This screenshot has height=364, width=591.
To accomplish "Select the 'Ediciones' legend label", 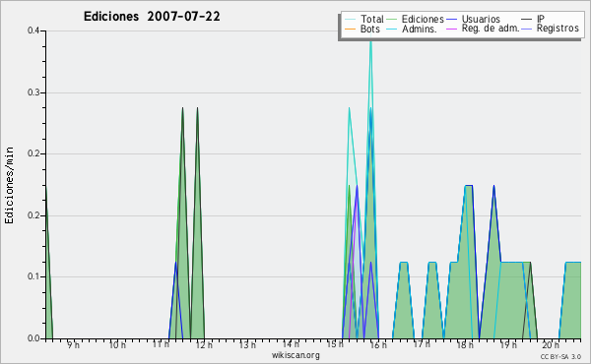I will pos(423,19).
